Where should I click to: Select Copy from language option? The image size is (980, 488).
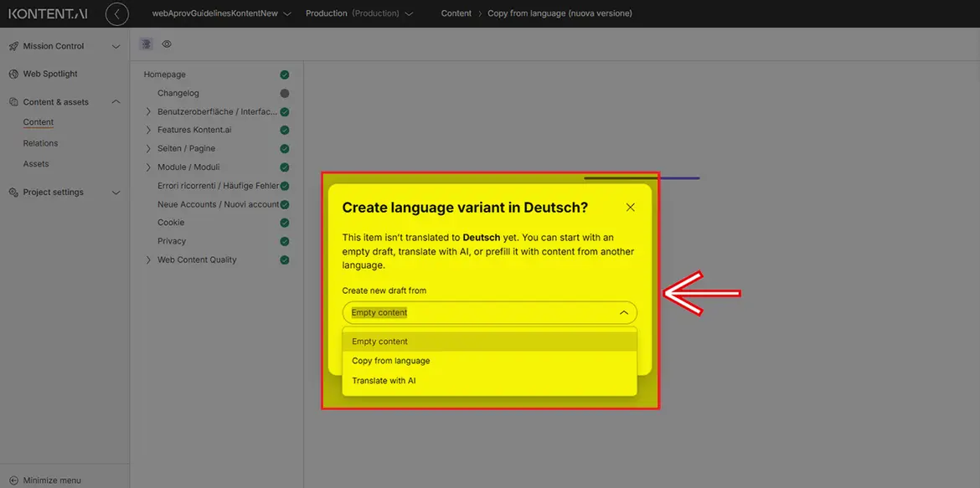coord(390,361)
